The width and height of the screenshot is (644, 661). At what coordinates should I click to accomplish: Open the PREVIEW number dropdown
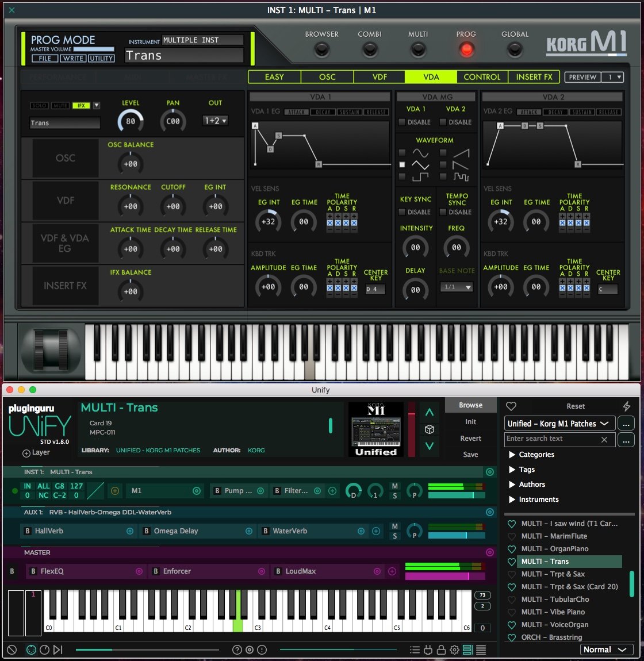coord(612,77)
